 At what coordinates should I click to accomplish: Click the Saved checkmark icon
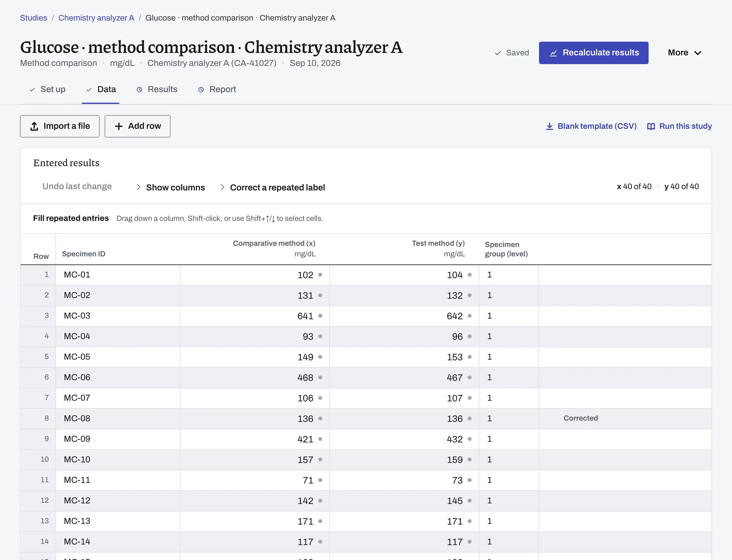click(498, 53)
